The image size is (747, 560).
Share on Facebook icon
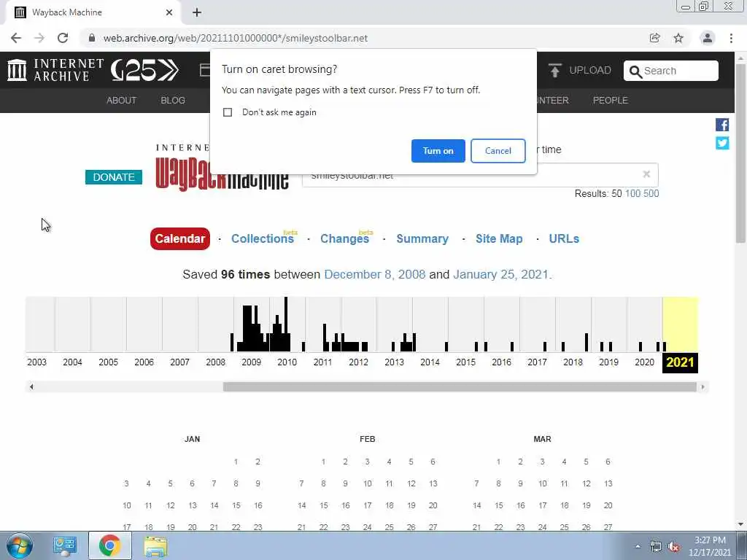pos(722,125)
